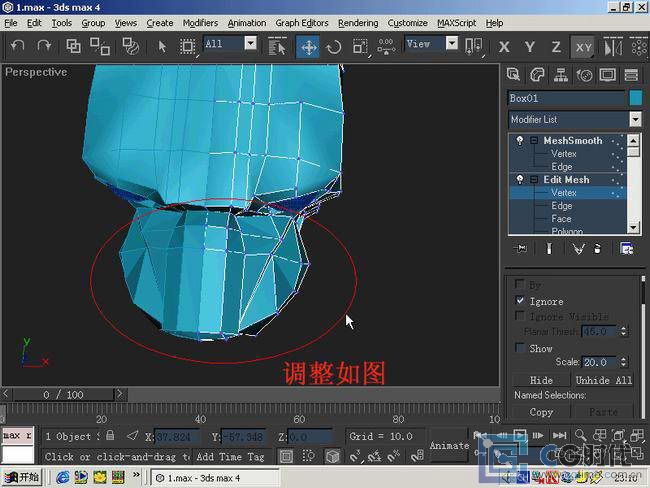Viewport: 650px width, 488px height.
Task: Open the Modify command panel tab
Action: [x=537, y=75]
